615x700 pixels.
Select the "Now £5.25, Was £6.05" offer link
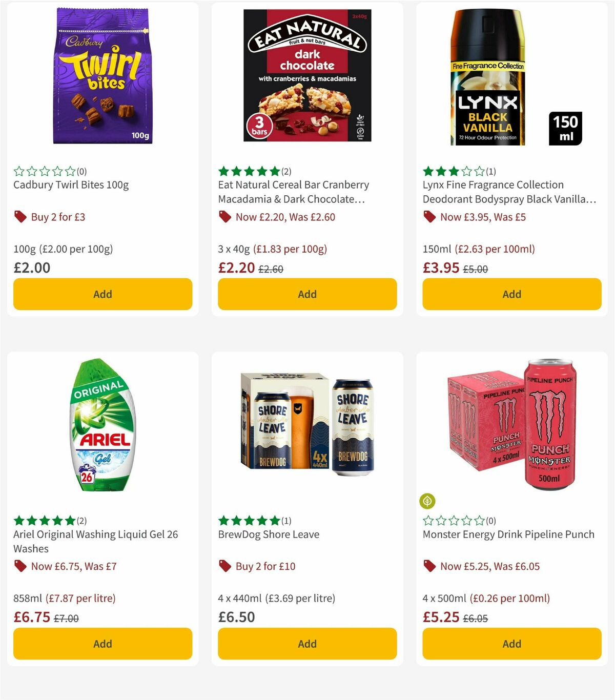[x=488, y=566]
